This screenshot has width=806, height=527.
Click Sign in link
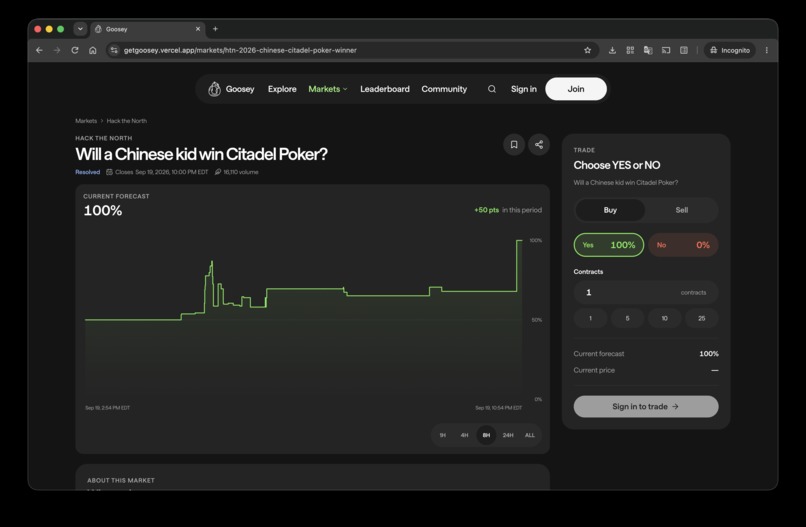coord(524,89)
